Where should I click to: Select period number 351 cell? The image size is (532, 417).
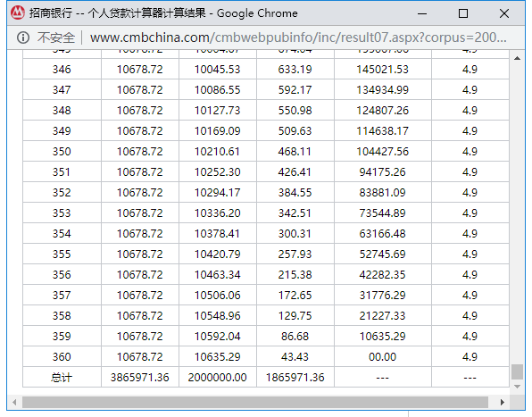coord(62,172)
